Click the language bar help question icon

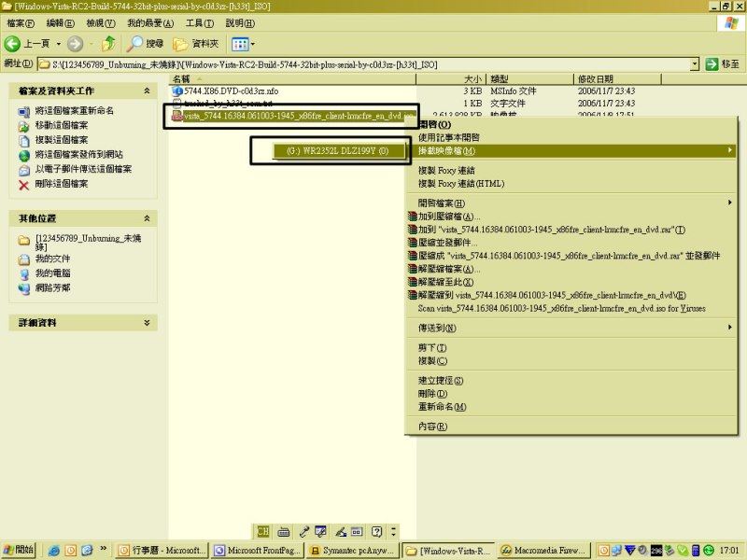(377, 531)
